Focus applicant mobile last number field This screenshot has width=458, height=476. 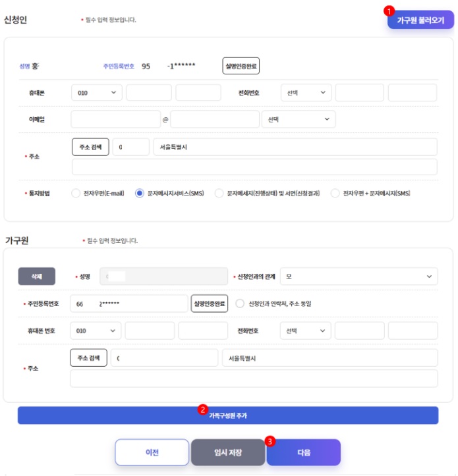[x=198, y=93]
